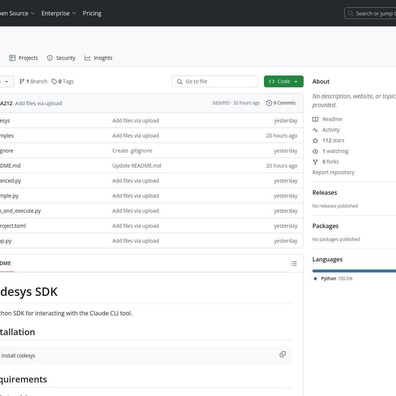The height and width of the screenshot is (396, 396).
Task: Open commit hash 3d2e955
Action: point(221,103)
